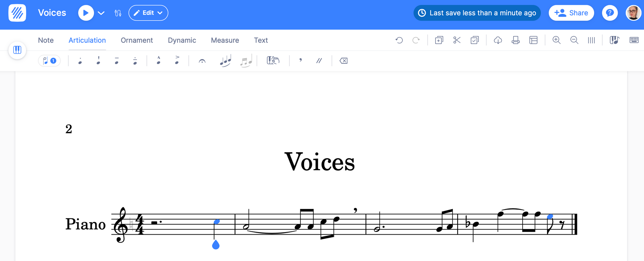This screenshot has width=644, height=261.
Task: Click the piano fingering hand icon
Action: click(x=273, y=60)
